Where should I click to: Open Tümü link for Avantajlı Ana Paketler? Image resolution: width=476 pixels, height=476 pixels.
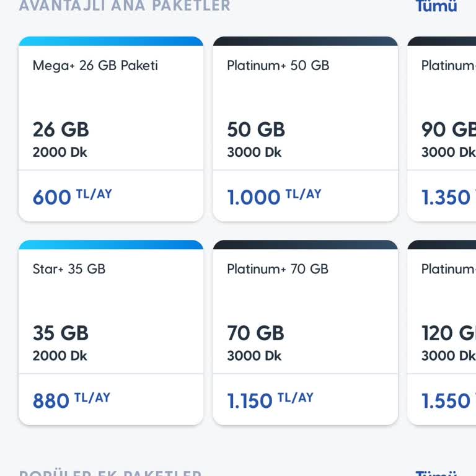coord(436,6)
